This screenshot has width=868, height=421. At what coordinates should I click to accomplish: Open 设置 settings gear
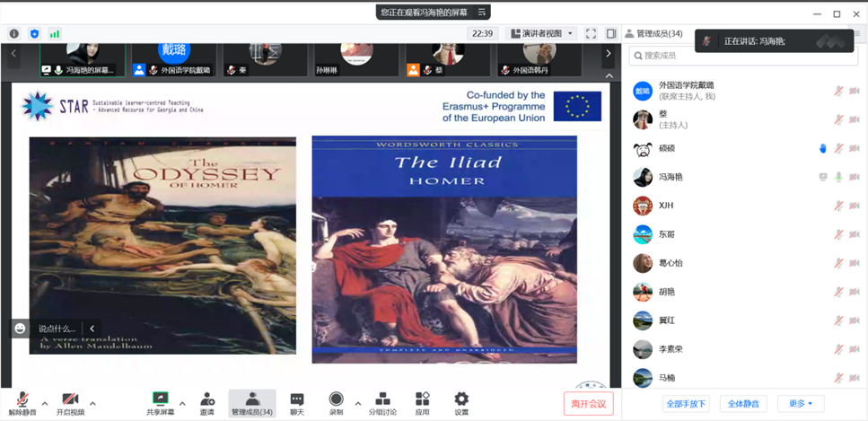click(461, 404)
